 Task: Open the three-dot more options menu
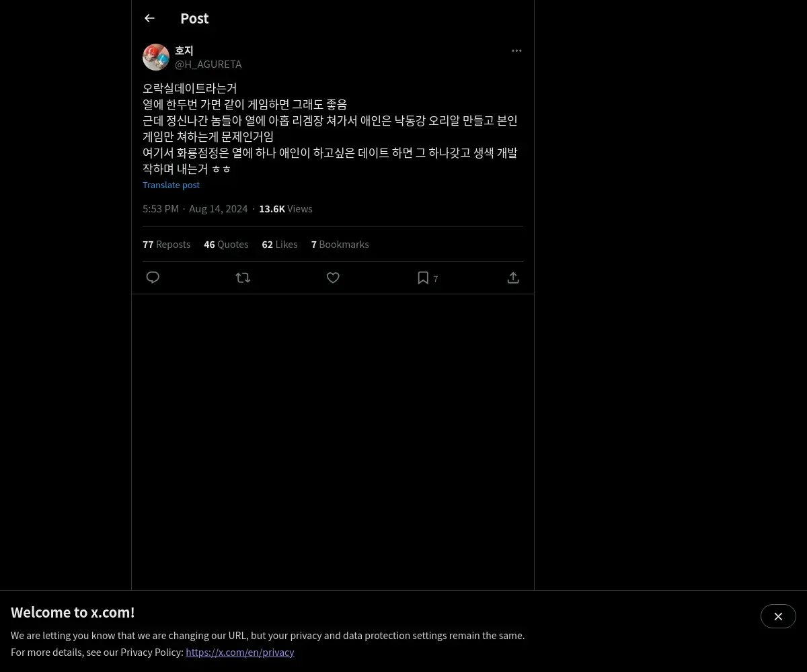pos(516,50)
